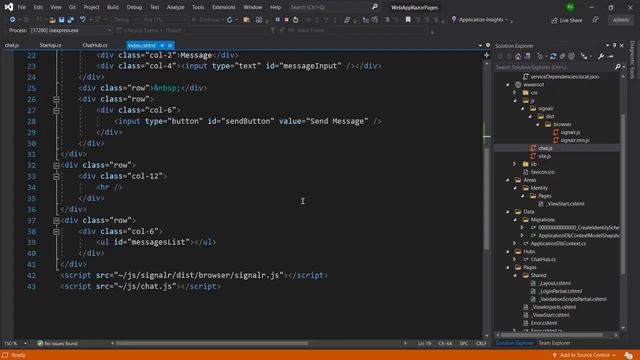Click the Solution Explorer Home icon
The image size is (640, 360).
tap(518, 56)
